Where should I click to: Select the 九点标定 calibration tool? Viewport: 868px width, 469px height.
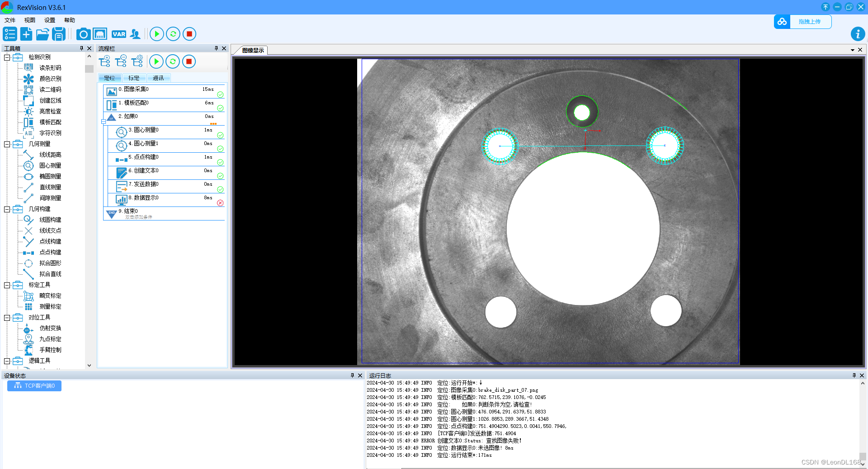[x=50, y=339]
